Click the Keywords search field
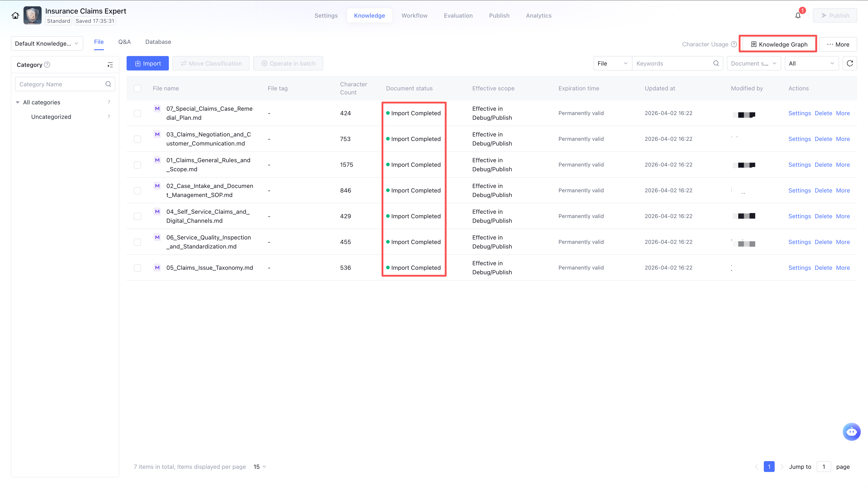The width and height of the screenshot is (868, 488). pyautogui.click(x=672, y=63)
